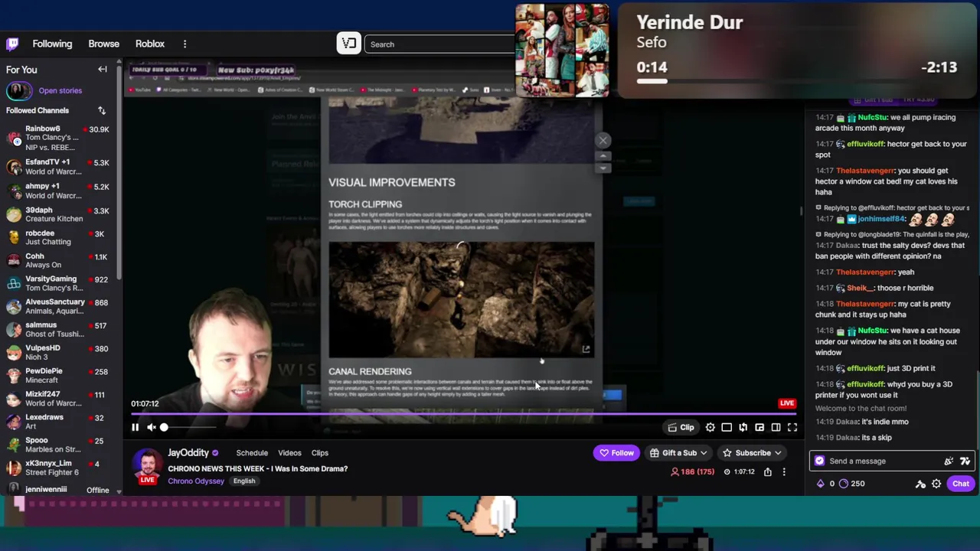Image resolution: width=980 pixels, height=551 pixels.
Task: Expand the Gift a Sub dropdown
Action: [678, 453]
